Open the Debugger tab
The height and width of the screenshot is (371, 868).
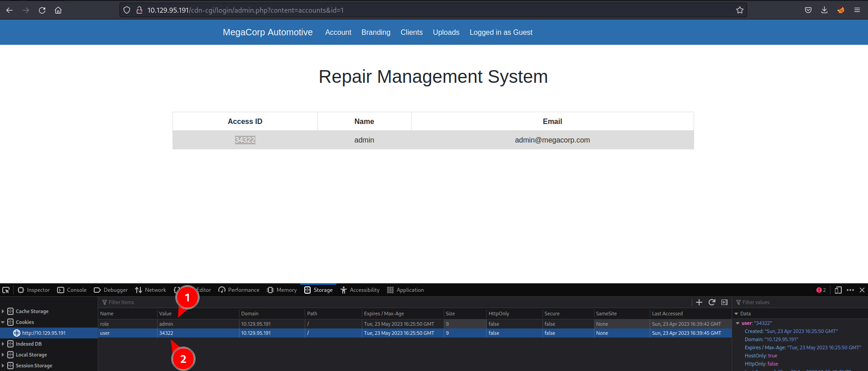(110, 290)
